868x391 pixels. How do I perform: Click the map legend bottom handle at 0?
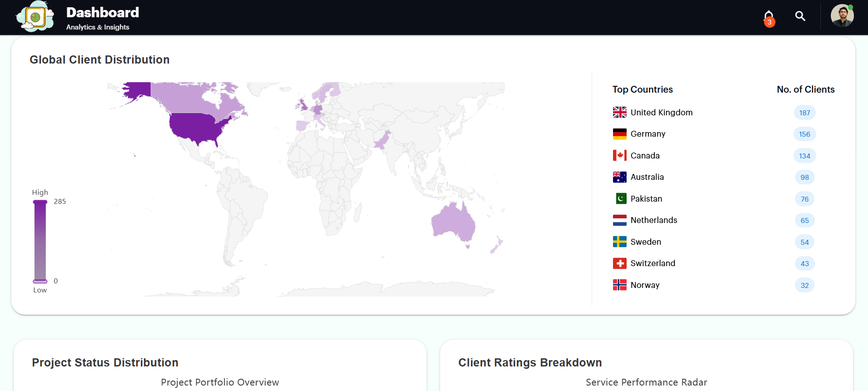(x=40, y=282)
